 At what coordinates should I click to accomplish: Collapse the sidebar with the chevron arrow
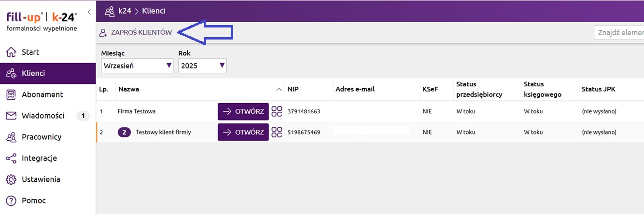(89, 12)
